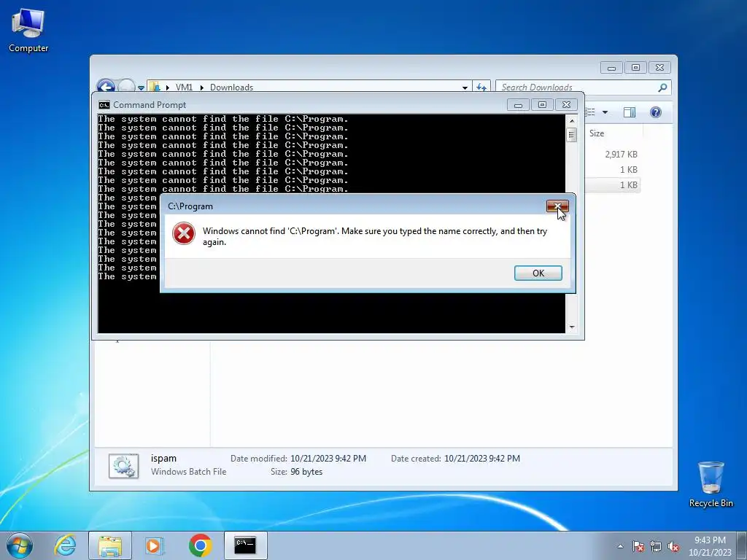Refresh the Downloads folder view
Viewport: 747px width, 560px height.
tap(481, 87)
